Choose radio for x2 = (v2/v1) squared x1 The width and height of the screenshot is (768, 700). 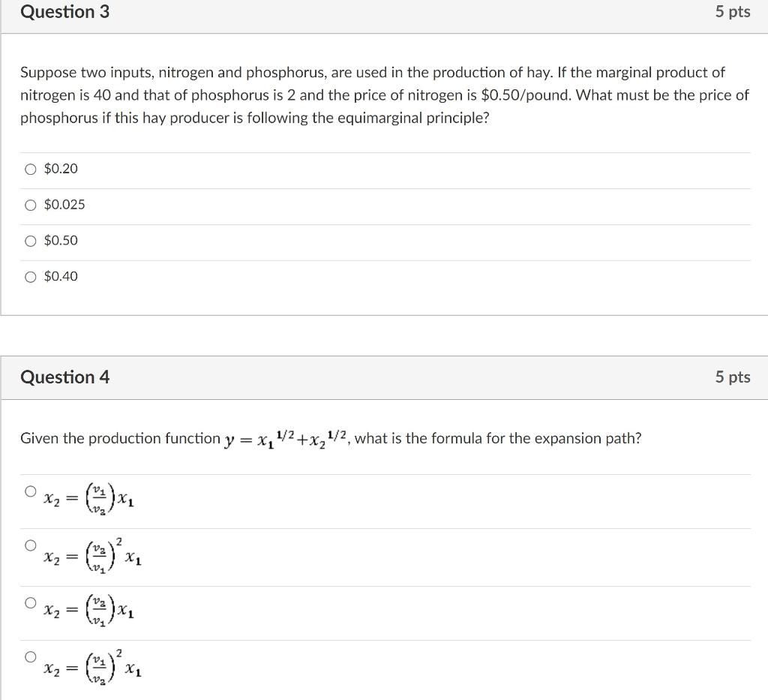click(x=30, y=545)
